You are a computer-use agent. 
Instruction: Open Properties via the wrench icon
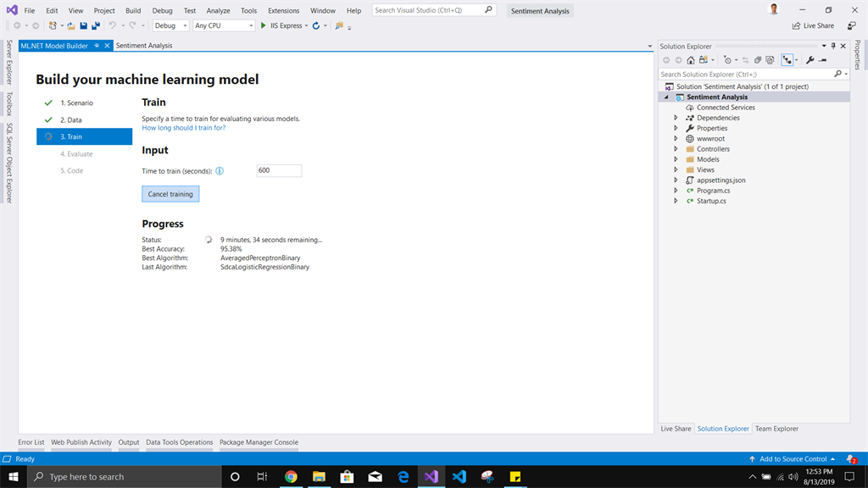[810, 60]
